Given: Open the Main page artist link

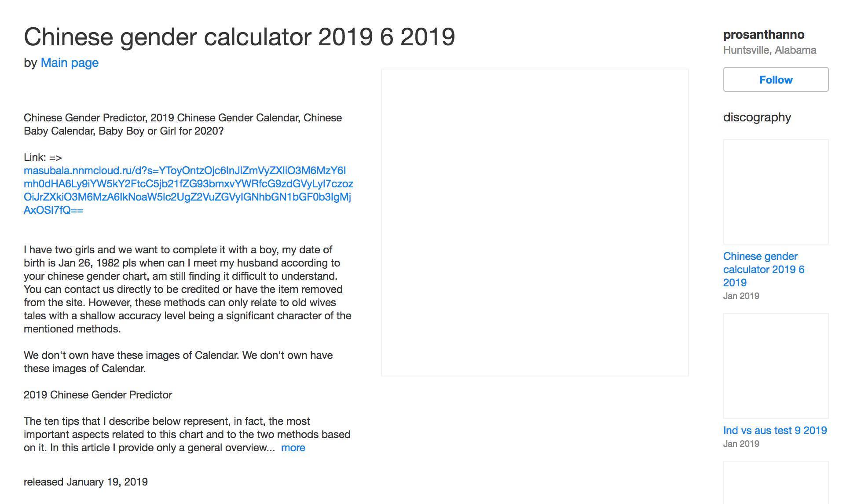Looking at the screenshot, I should point(70,62).
